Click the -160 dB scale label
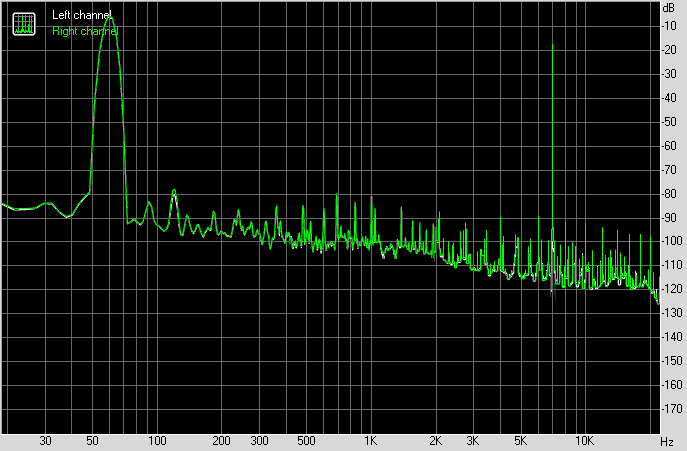This screenshot has width=687, height=451. [672, 385]
